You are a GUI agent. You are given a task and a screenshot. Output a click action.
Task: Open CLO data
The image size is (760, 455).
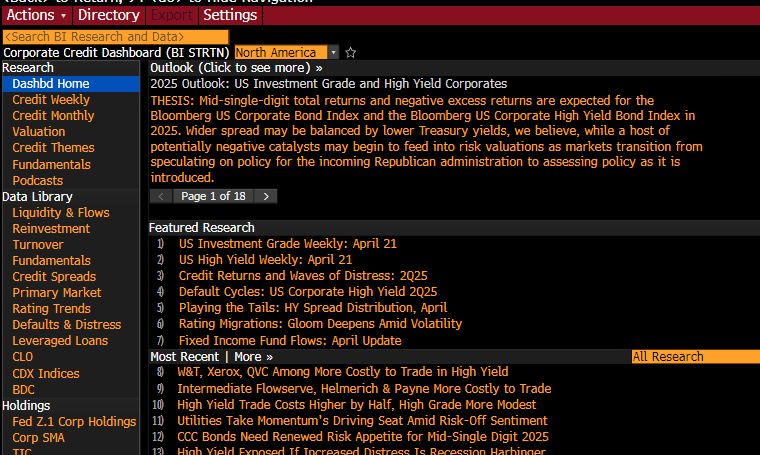click(x=23, y=357)
